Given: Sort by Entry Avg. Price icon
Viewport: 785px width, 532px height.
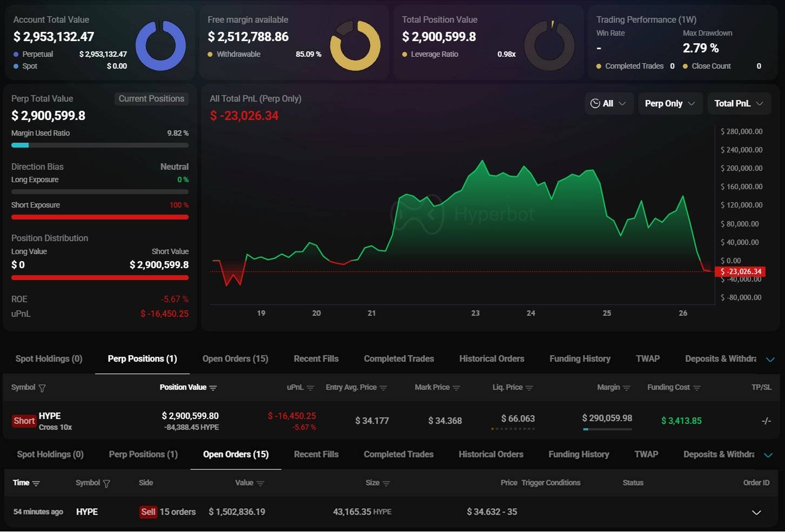Looking at the screenshot, I should pyautogui.click(x=383, y=388).
